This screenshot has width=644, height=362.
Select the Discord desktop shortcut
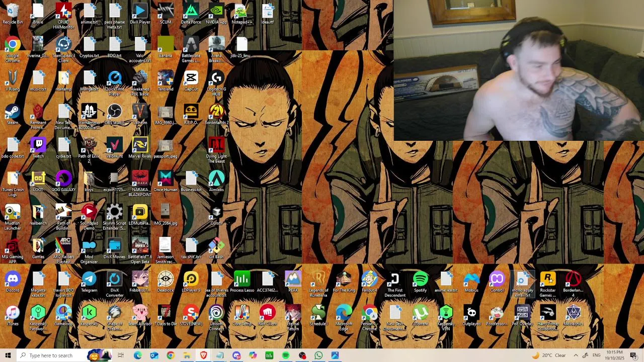tap(13, 282)
